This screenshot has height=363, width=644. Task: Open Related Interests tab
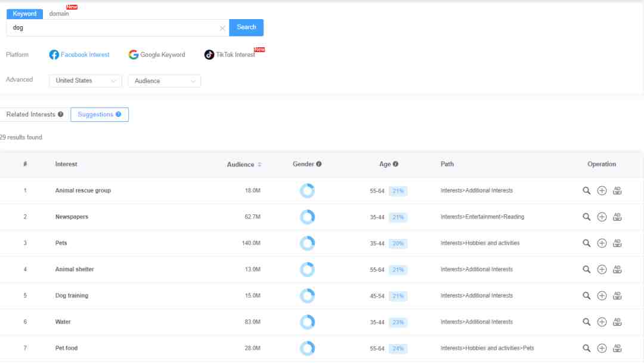coord(35,114)
